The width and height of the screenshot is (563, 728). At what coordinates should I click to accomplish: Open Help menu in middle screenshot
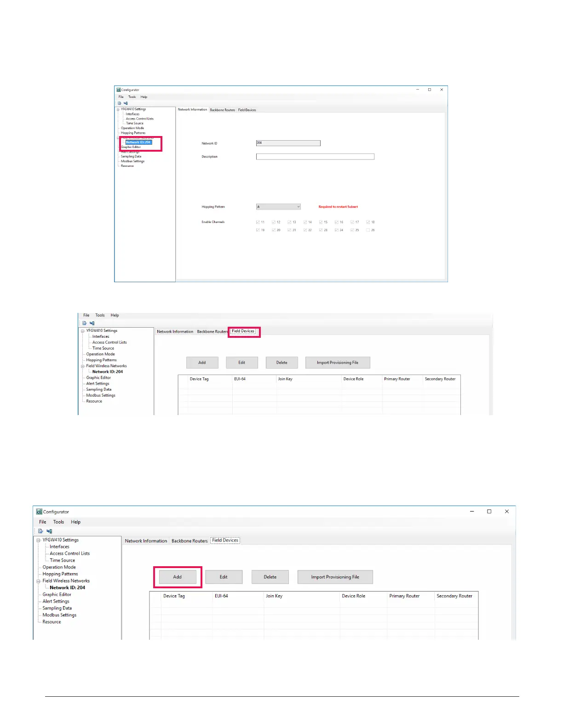click(x=115, y=315)
